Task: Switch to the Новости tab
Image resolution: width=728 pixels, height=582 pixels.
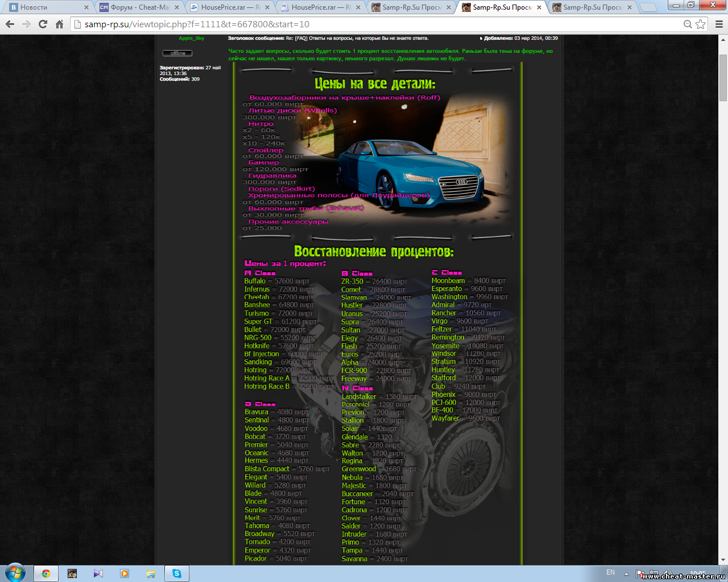Action: 48,7
